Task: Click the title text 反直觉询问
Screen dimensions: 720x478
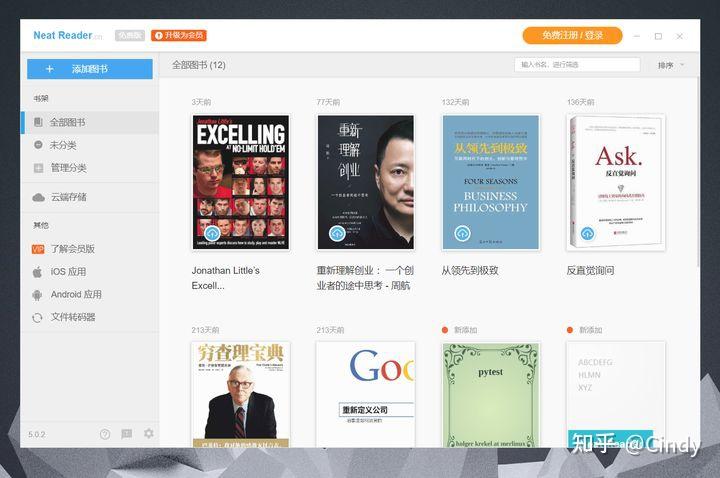Action: point(590,270)
